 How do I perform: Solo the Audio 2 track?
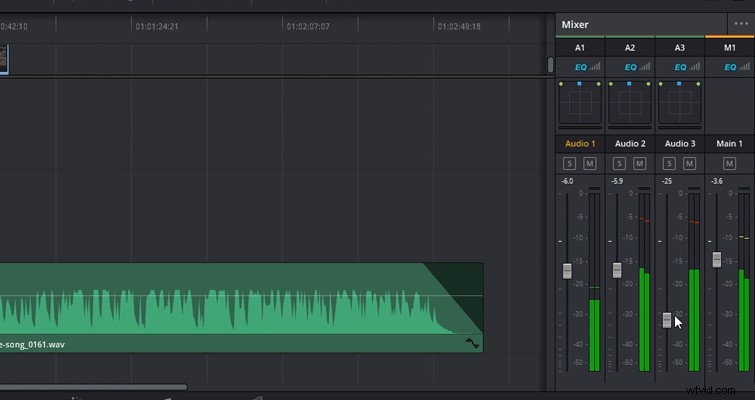619,164
